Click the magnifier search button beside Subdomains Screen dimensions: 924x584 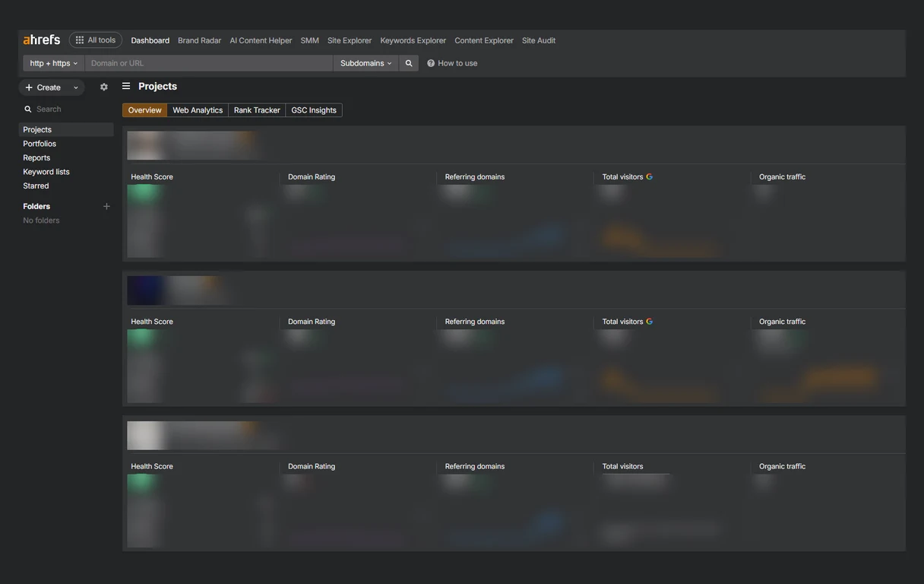[409, 63]
